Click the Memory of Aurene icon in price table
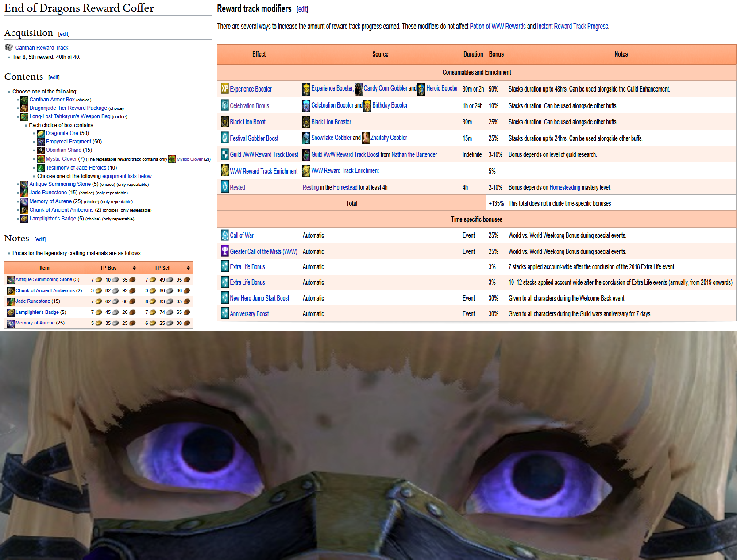737x560 pixels. 11,323
